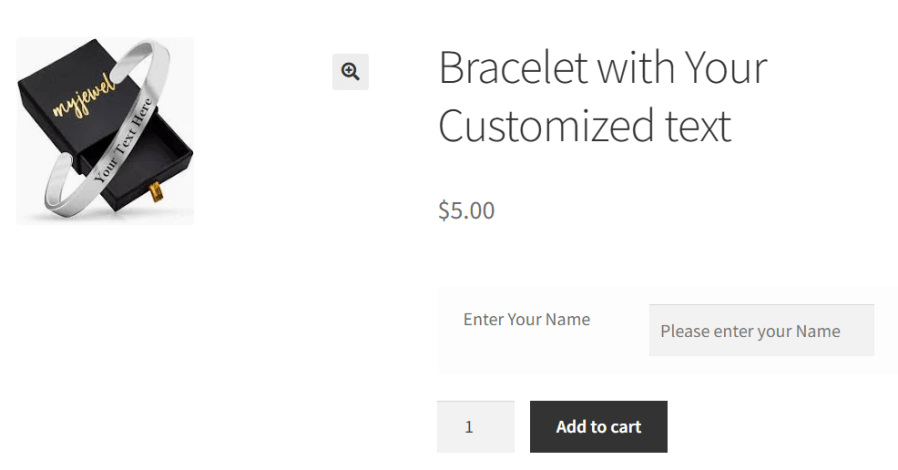
Task: Select the quantity box showing 1
Action: [x=475, y=426]
